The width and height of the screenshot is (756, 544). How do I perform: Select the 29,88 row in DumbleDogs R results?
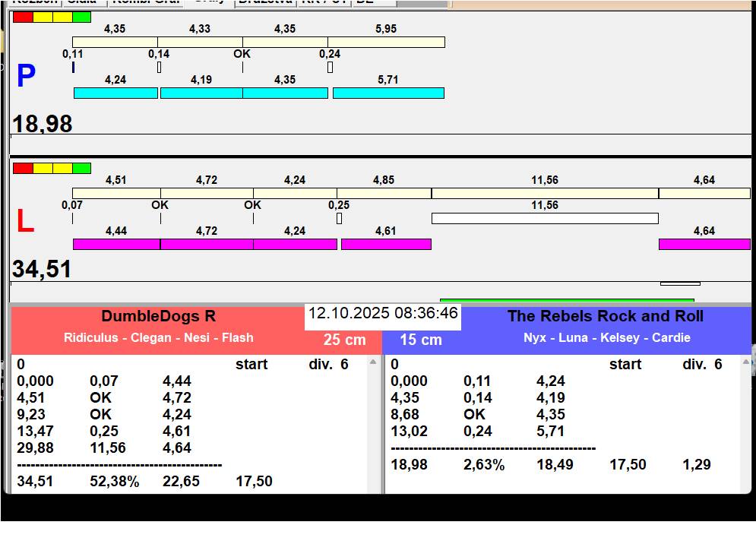pyautogui.click(x=36, y=448)
